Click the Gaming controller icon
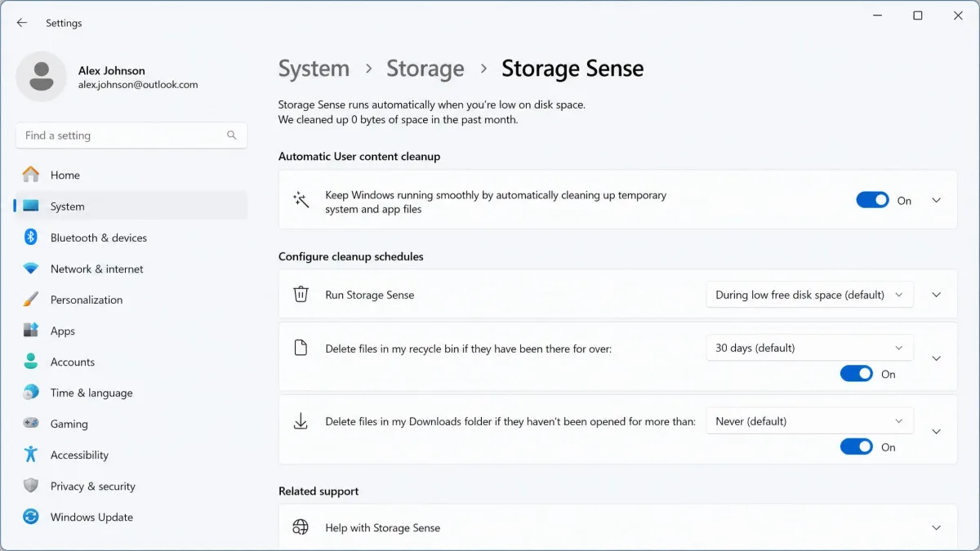 click(x=31, y=424)
